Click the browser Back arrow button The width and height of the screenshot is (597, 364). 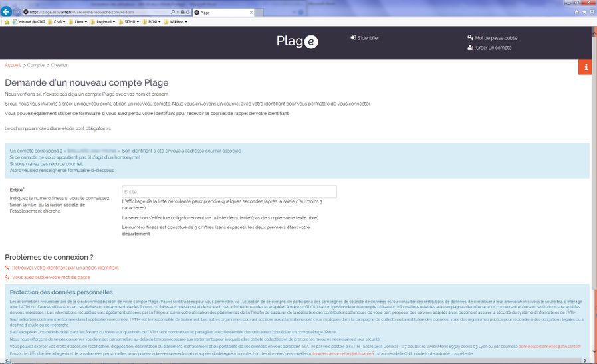pyautogui.click(x=6, y=12)
